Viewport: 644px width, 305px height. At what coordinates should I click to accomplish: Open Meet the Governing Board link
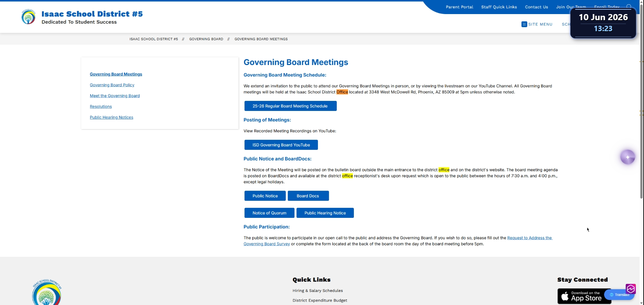click(x=115, y=96)
